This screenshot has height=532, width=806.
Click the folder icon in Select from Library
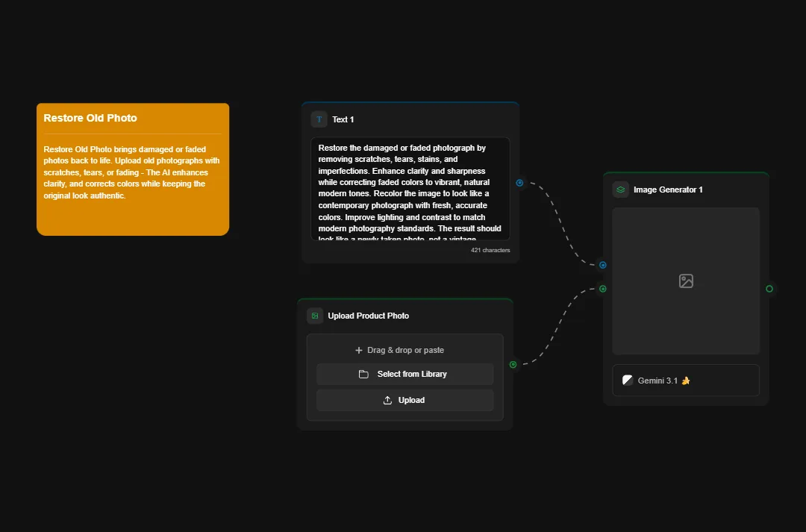click(363, 375)
